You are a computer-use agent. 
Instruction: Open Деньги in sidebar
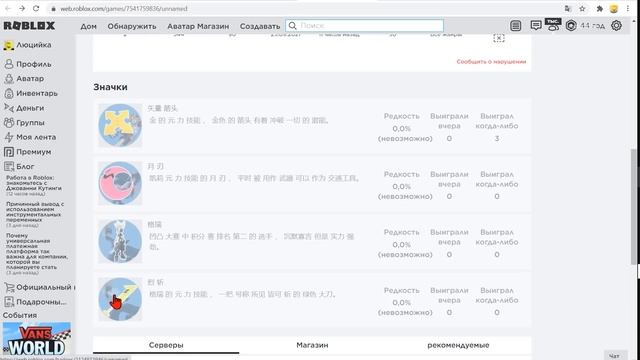click(24, 108)
